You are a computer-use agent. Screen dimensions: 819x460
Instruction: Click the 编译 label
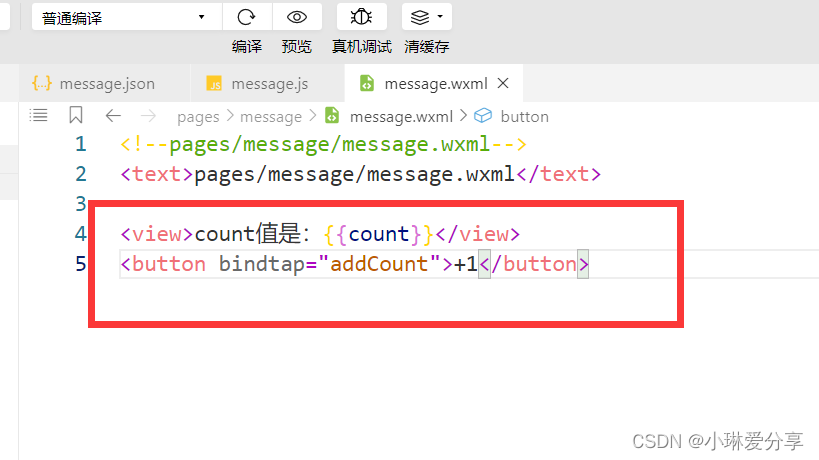247,47
